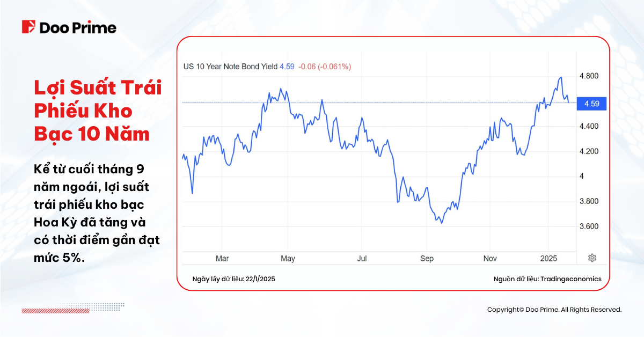Click the May label on the time axis

pos(288,259)
